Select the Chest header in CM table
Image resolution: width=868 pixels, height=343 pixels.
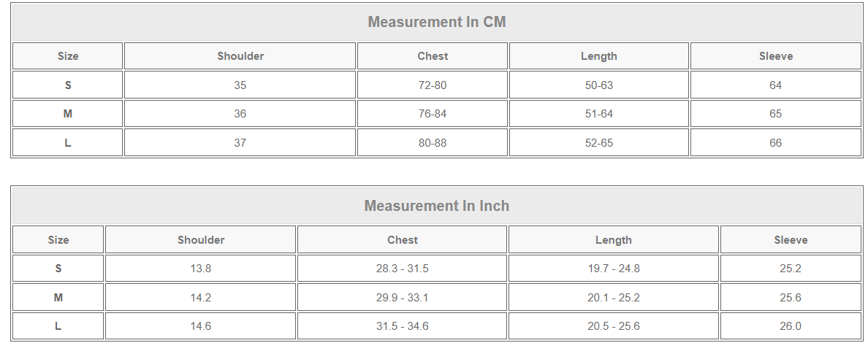[x=433, y=56]
